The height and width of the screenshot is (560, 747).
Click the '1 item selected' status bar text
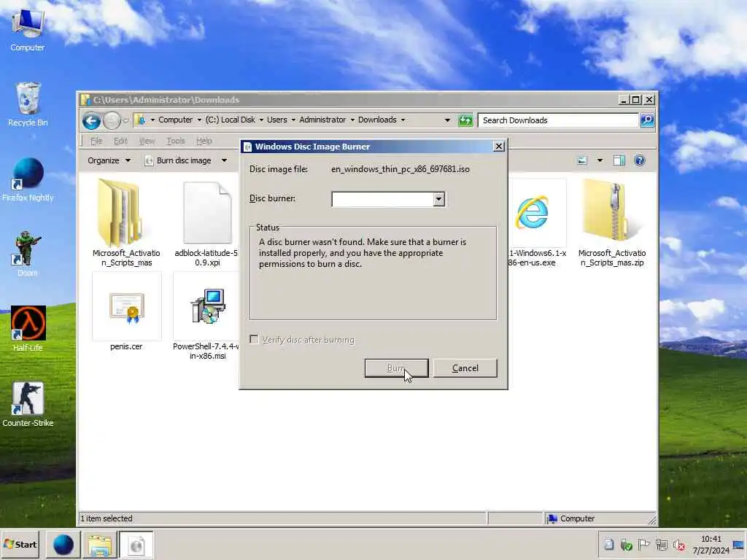click(107, 518)
